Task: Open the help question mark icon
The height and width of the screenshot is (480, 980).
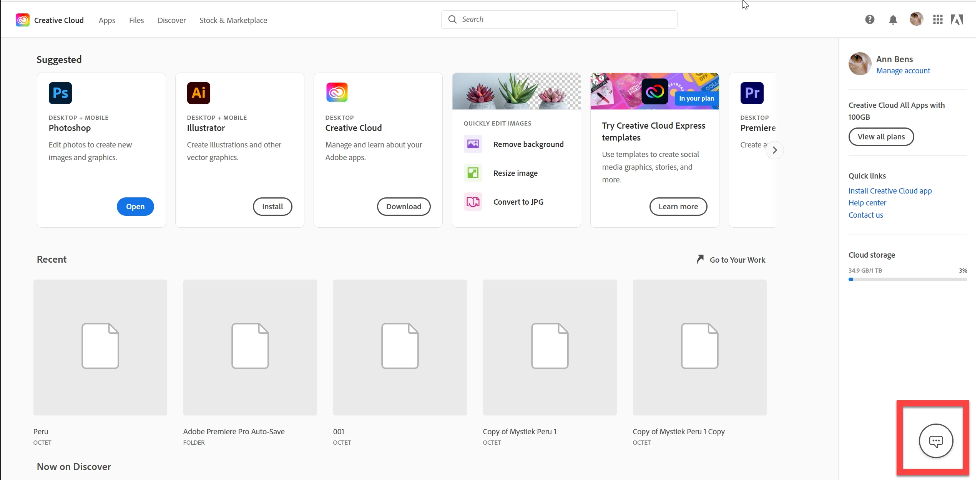Action: [x=870, y=20]
